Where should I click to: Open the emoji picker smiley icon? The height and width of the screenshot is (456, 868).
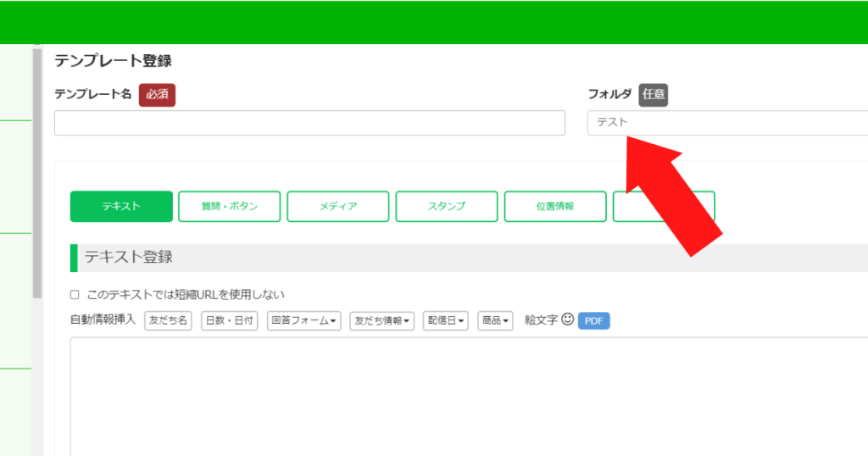pyautogui.click(x=567, y=320)
